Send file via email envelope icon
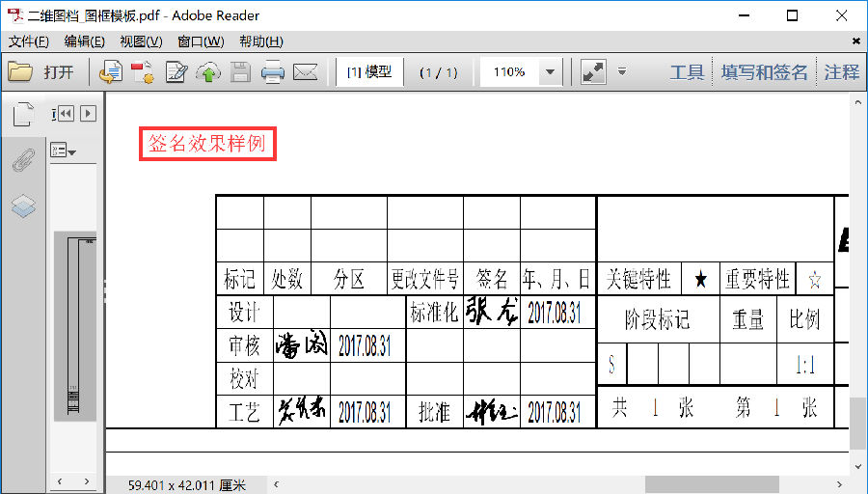This screenshot has width=868, height=494. [306, 72]
